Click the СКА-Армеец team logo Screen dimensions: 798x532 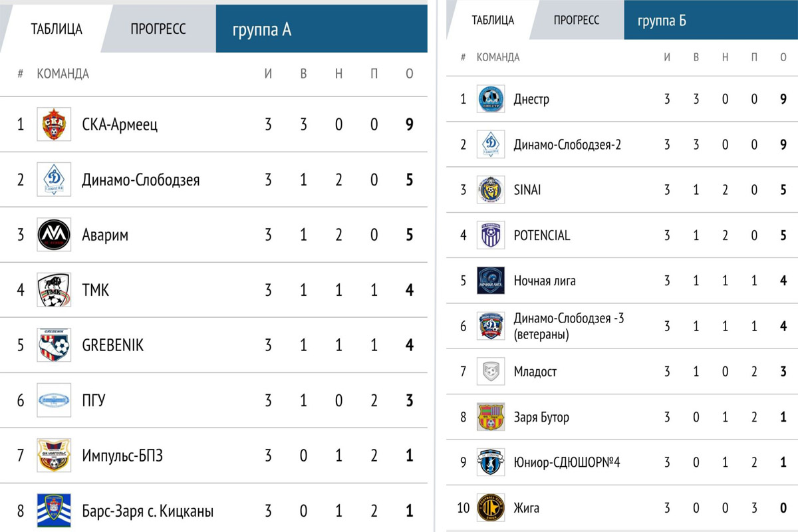(53, 124)
